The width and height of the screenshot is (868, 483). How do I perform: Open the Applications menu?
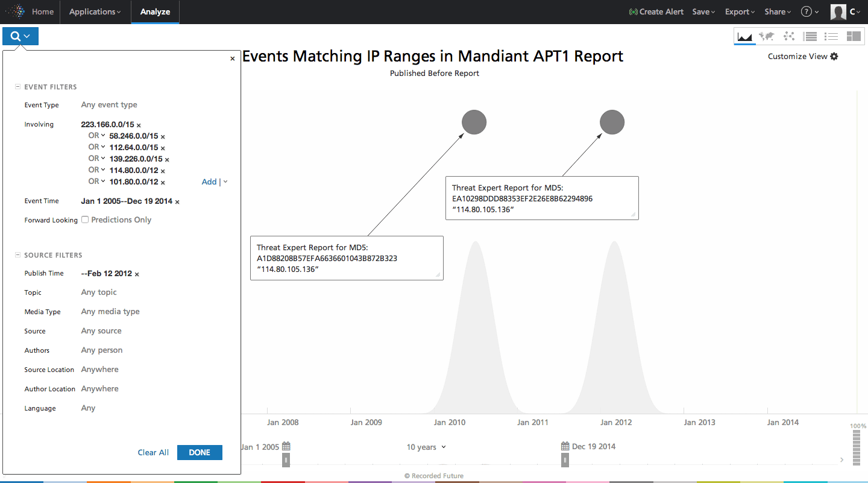(95, 11)
